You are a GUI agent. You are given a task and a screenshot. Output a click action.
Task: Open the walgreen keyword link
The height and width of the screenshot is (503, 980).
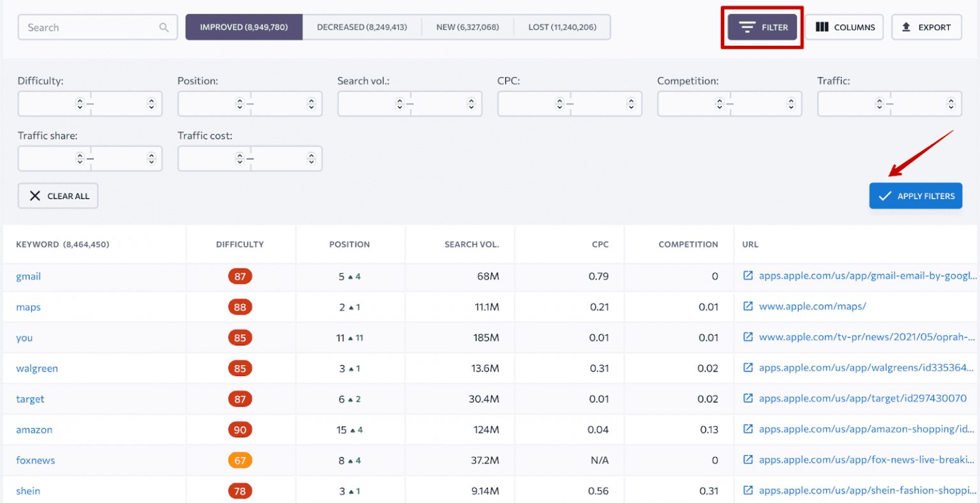(37, 368)
